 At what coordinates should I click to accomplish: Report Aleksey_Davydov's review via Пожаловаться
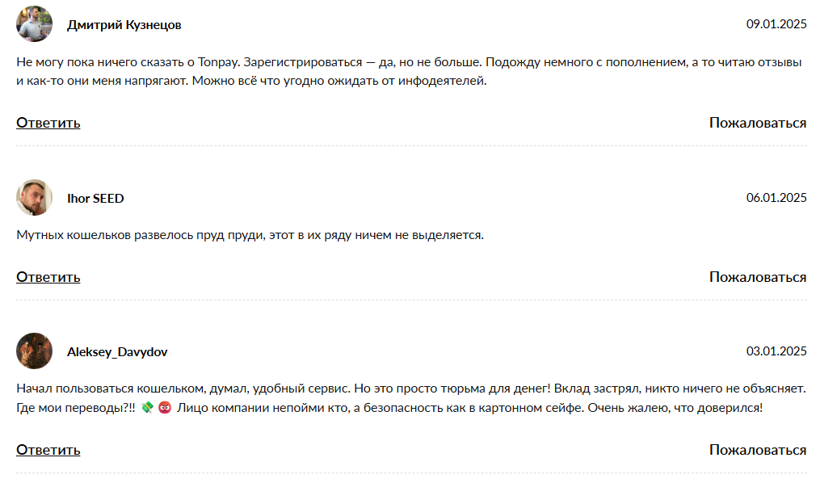pyautogui.click(x=758, y=450)
